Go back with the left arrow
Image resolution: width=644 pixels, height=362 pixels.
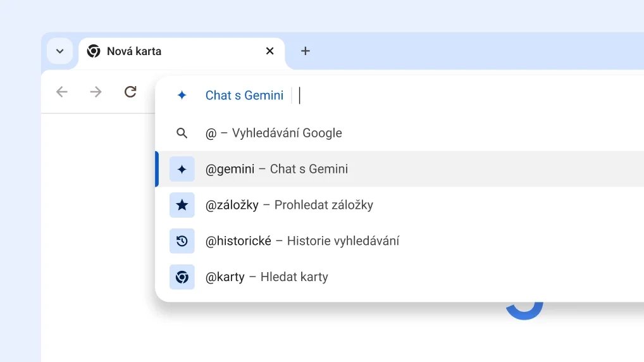(62, 92)
